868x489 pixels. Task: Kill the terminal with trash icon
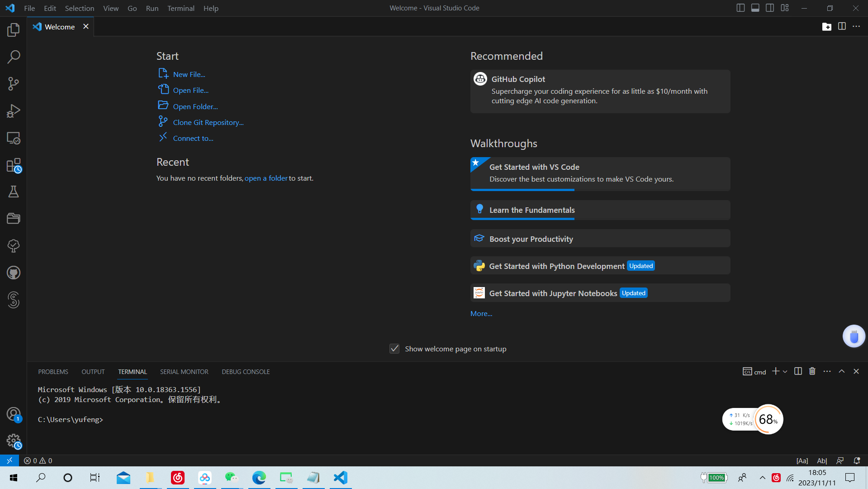(x=812, y=371)
